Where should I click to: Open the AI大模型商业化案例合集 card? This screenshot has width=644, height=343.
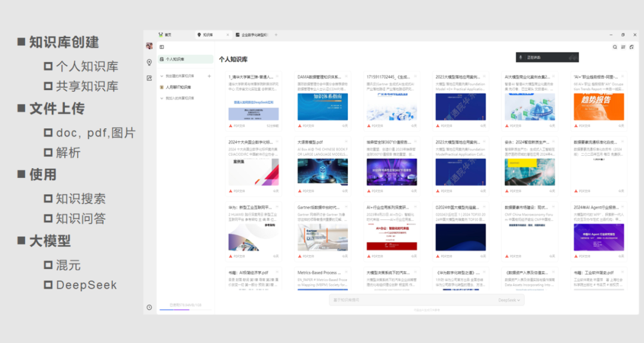coord(530,101)
